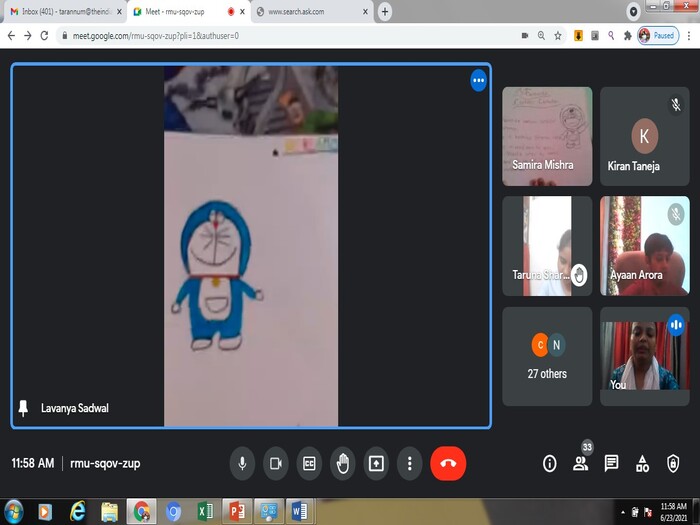Click the yellow download extension icon
This screenshot has height=525, width=700.
coord(578,36)
